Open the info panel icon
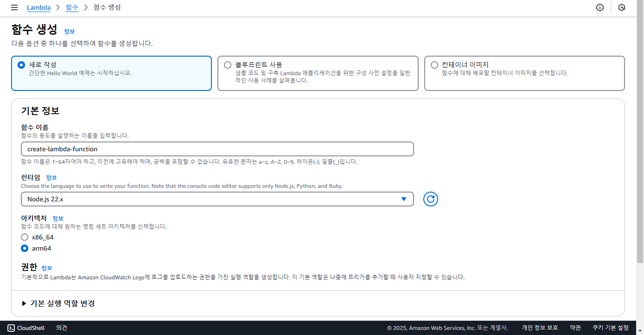The image size is (644, 335). pos(600,7)
